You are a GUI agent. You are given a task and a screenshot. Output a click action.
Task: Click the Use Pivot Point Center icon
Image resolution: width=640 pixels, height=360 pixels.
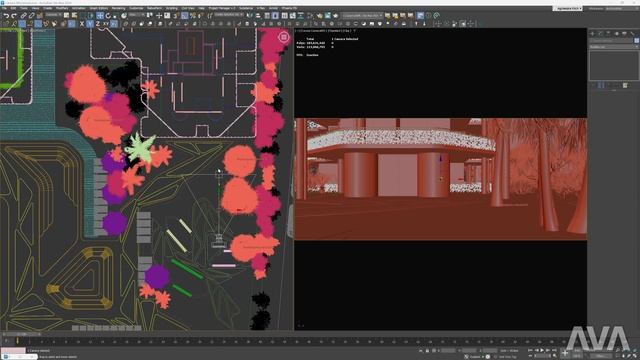click(149, 16)
